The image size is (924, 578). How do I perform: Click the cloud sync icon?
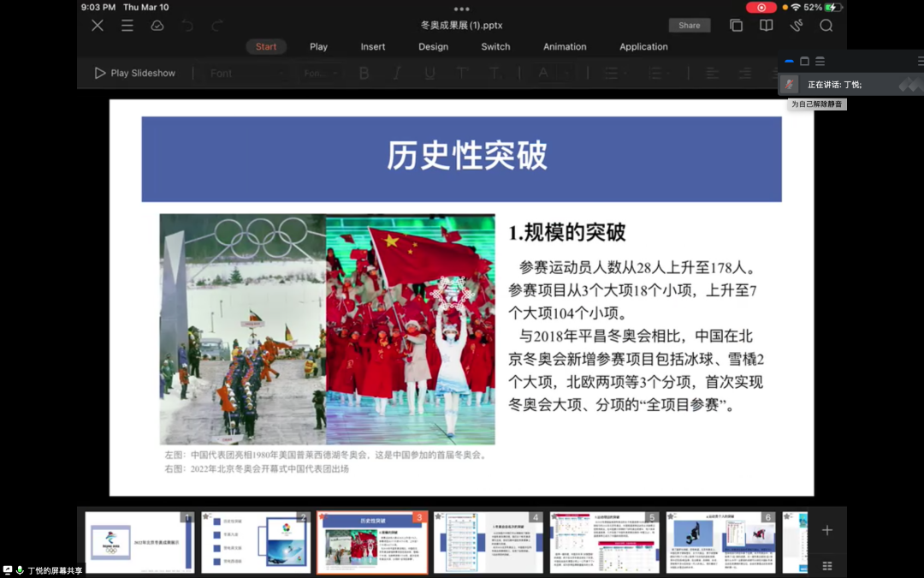point(157,26)
